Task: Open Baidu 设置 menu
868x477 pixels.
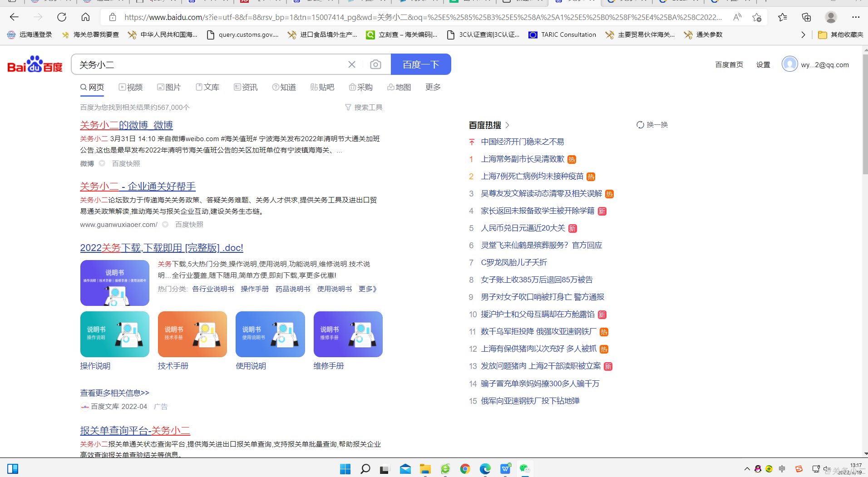Action: 763,65
